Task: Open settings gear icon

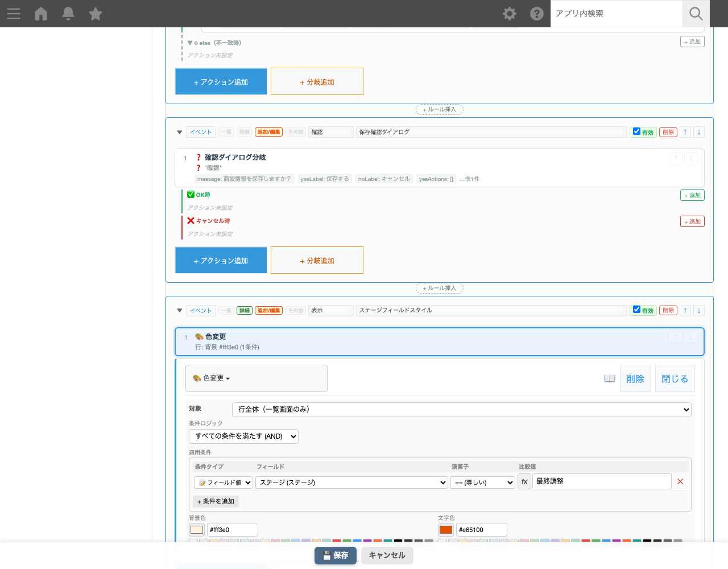Action: (510, 14)
